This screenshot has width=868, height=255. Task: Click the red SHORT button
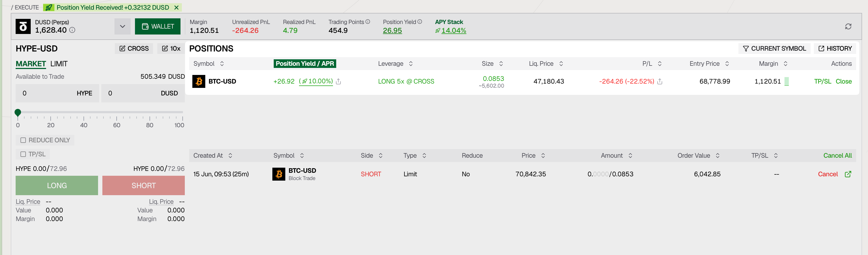point(144,185)
